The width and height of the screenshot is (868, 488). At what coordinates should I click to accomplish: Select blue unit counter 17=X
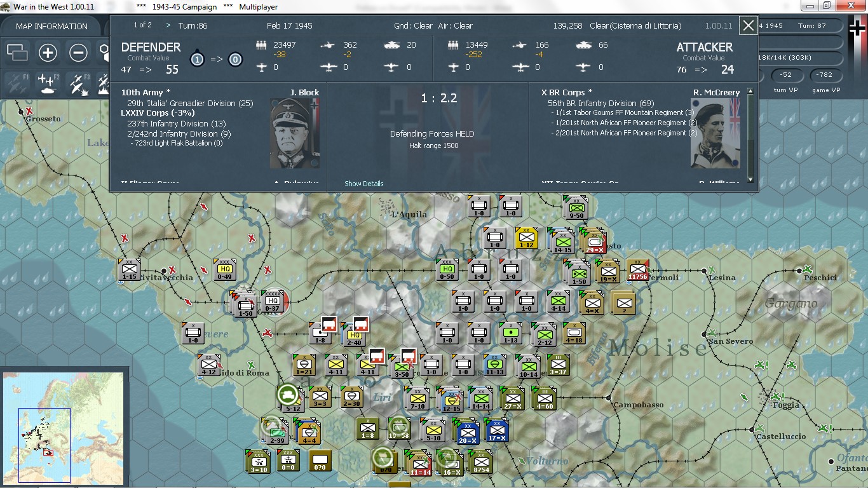tap(497, 430)
